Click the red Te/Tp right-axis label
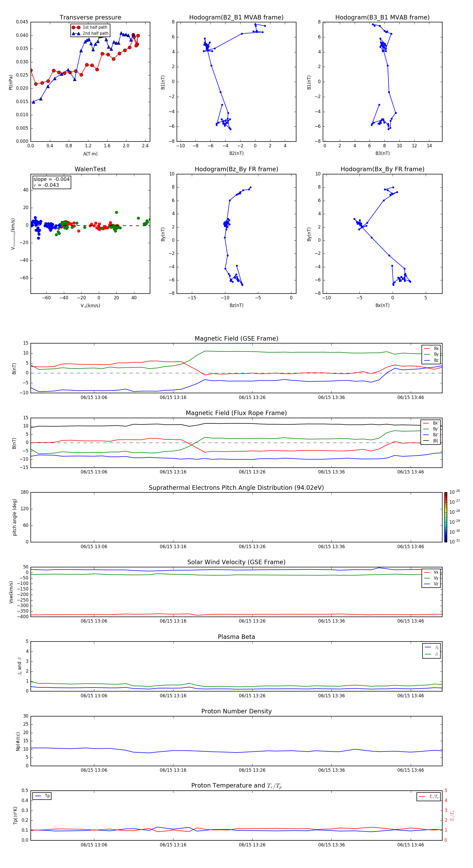Image resolution: width=473 pixels, height=868 pixels. pyautogui.click(x=452, y=815)
